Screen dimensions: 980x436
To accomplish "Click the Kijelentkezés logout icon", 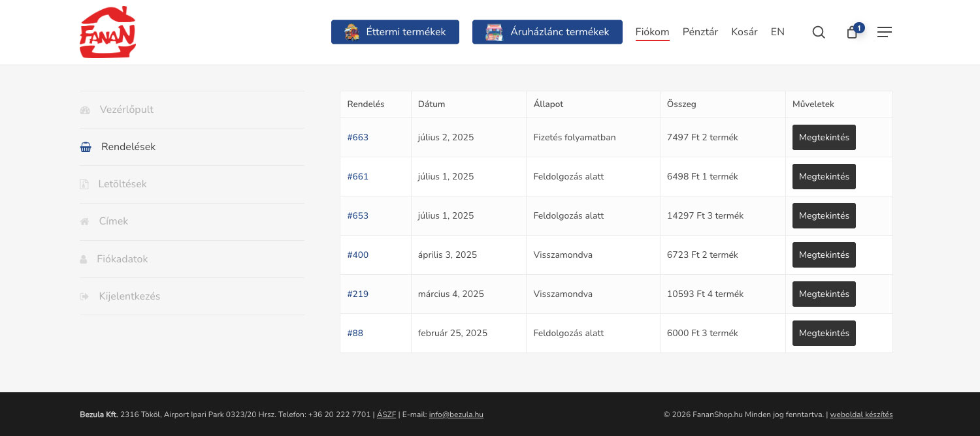I will pyautogui.click(x=84, y=296).
